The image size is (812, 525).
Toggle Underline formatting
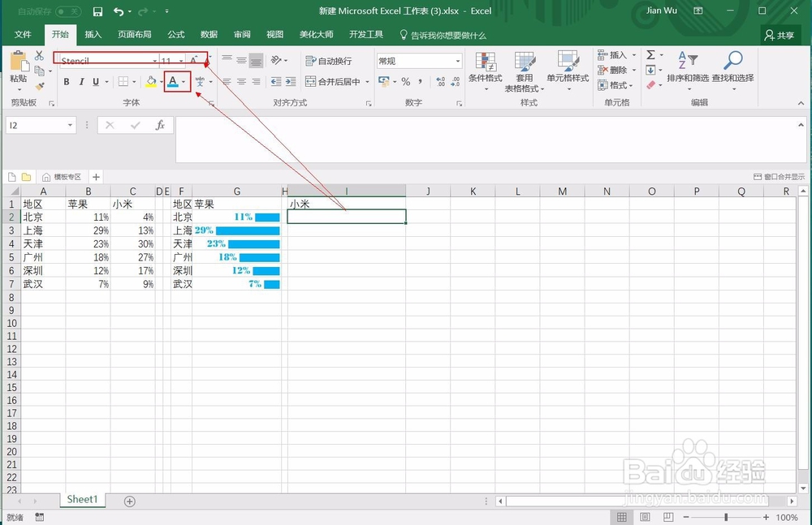[x=96, y=81]
